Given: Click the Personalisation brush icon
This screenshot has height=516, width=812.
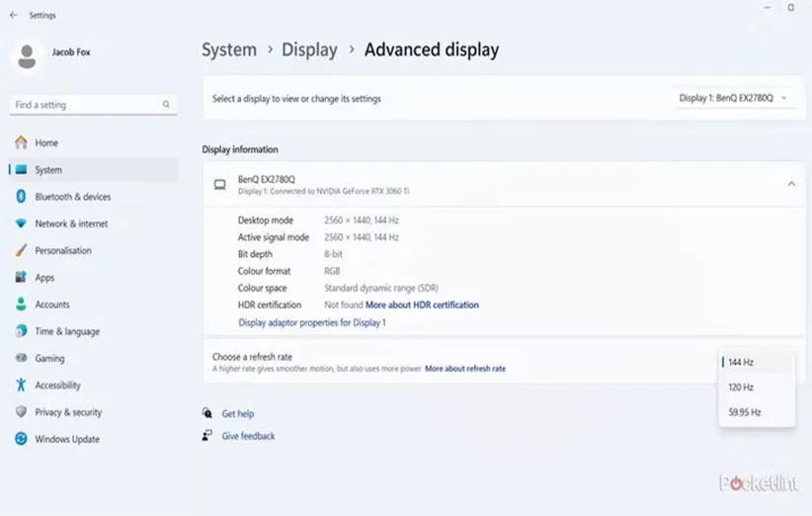Looking at the screenshot, I should [x=21, y=251].
